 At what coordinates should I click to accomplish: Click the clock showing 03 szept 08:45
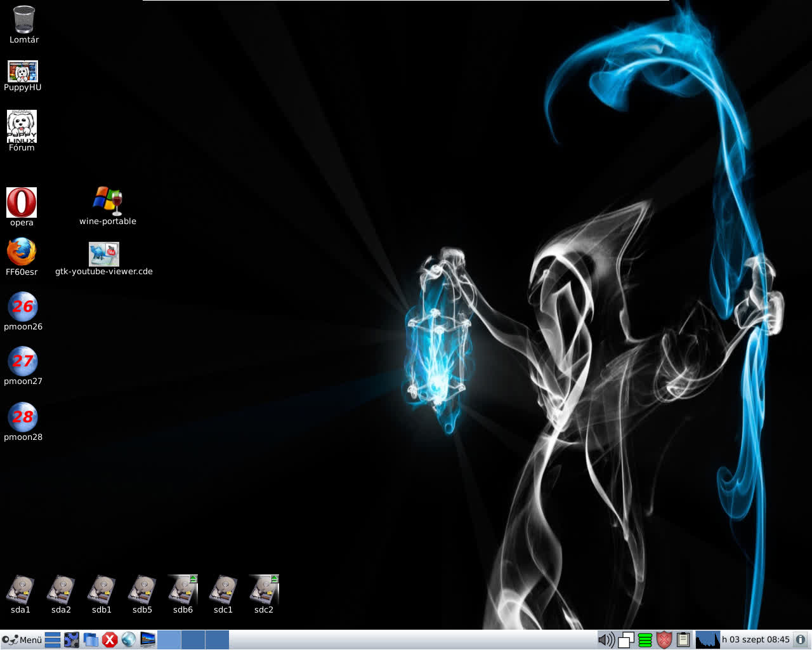click(756, 640)
